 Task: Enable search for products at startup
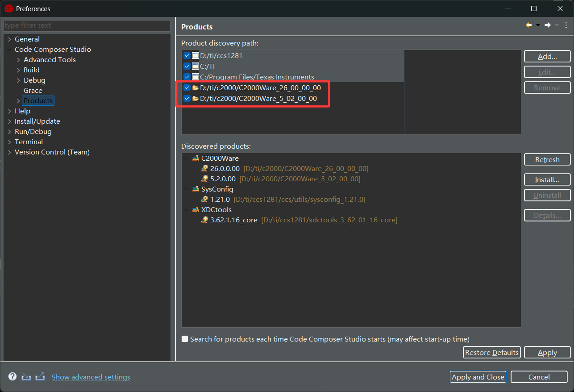(185, 339)
